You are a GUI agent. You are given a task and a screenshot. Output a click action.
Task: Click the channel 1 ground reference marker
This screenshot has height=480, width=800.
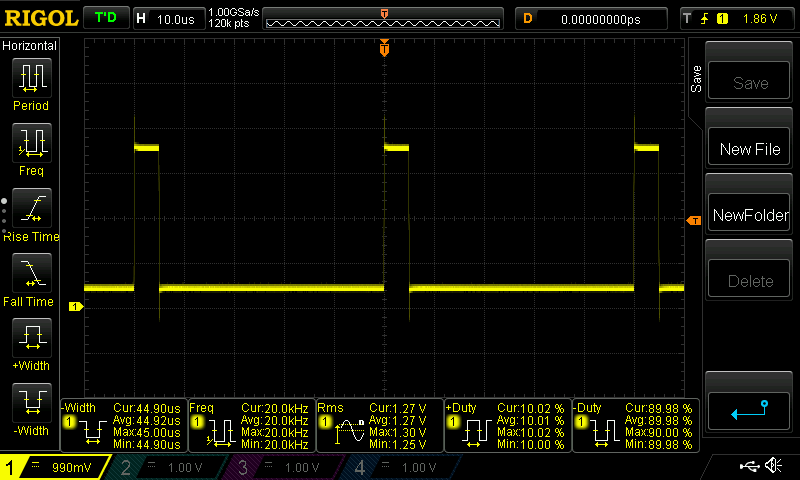tap(76, 307)
